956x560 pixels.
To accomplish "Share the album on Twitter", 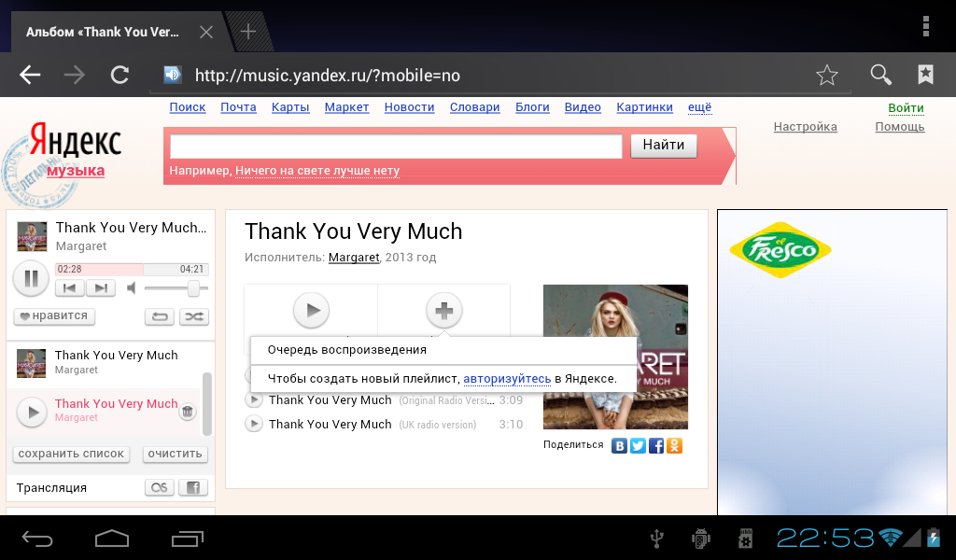I will pos(638,445).
